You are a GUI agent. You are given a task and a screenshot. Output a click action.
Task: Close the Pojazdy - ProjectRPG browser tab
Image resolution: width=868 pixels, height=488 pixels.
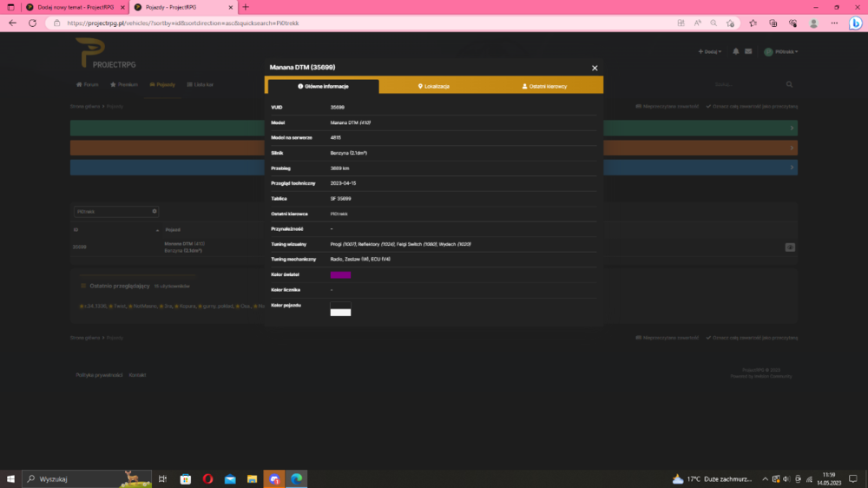pyautogui.click(x=231, y=7)
